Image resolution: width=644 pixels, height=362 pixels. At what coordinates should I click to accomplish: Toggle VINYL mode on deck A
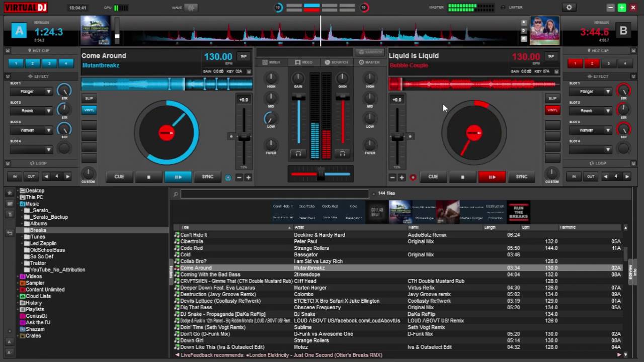(x=89, y=110)
